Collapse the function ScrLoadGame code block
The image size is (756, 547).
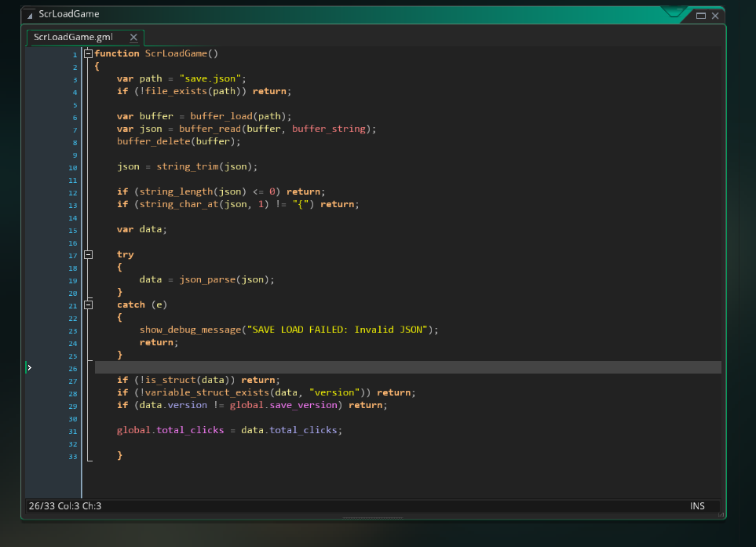(88, 53)
